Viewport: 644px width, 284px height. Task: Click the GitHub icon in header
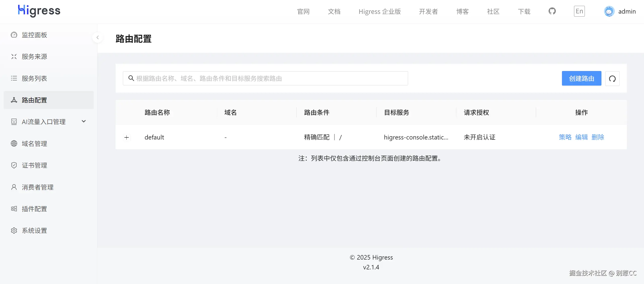tap(552, 11)
